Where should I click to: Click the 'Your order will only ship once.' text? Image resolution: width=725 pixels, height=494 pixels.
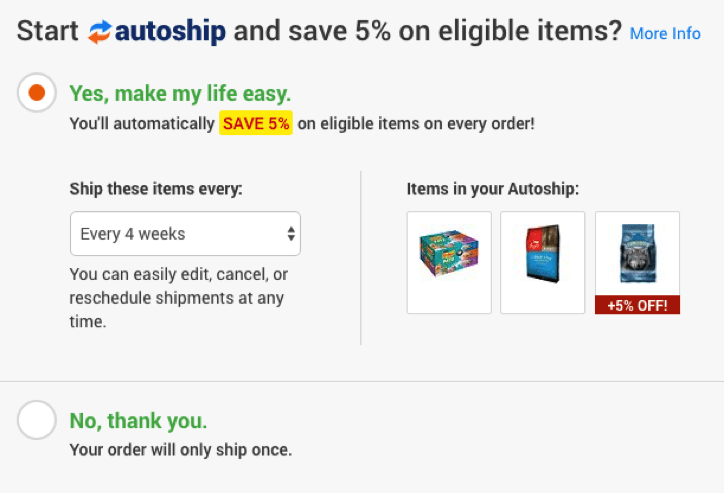181,450
